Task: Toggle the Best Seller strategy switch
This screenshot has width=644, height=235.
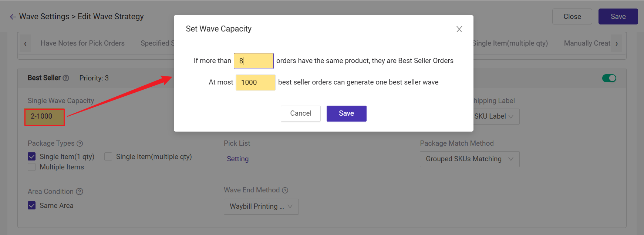Action: click(x=609, y=78)
